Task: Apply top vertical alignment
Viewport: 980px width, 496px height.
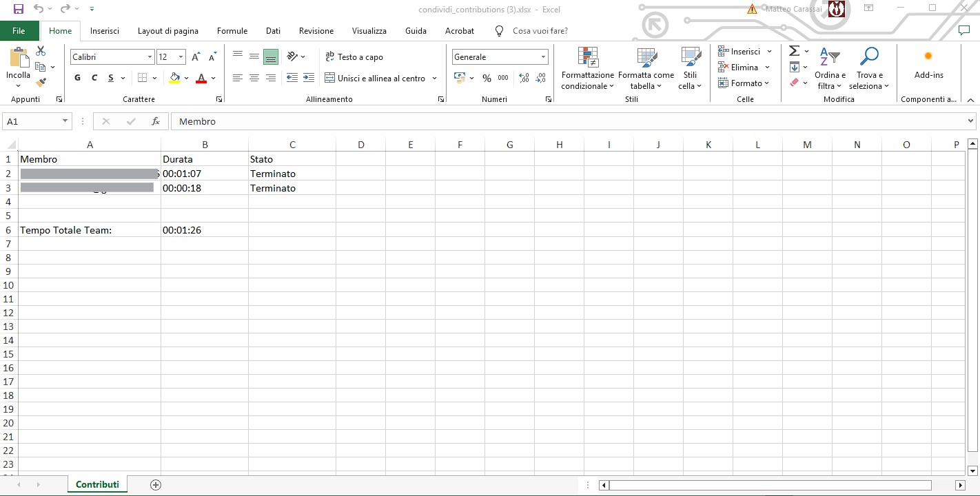Action: 238,56
